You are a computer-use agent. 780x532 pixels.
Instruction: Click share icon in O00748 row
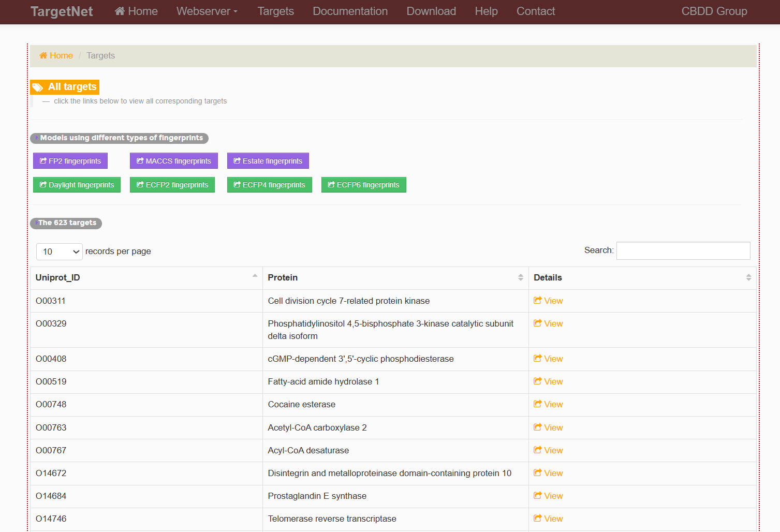point(538,404)
